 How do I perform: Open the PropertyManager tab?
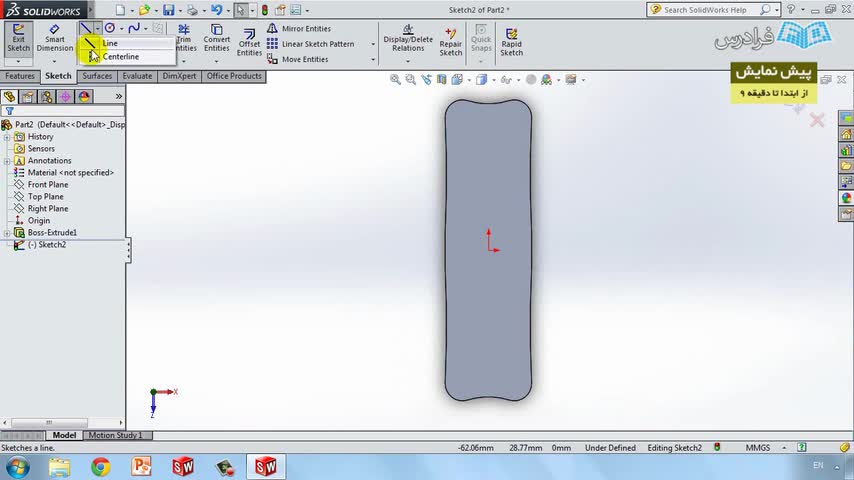pos(28,97)
